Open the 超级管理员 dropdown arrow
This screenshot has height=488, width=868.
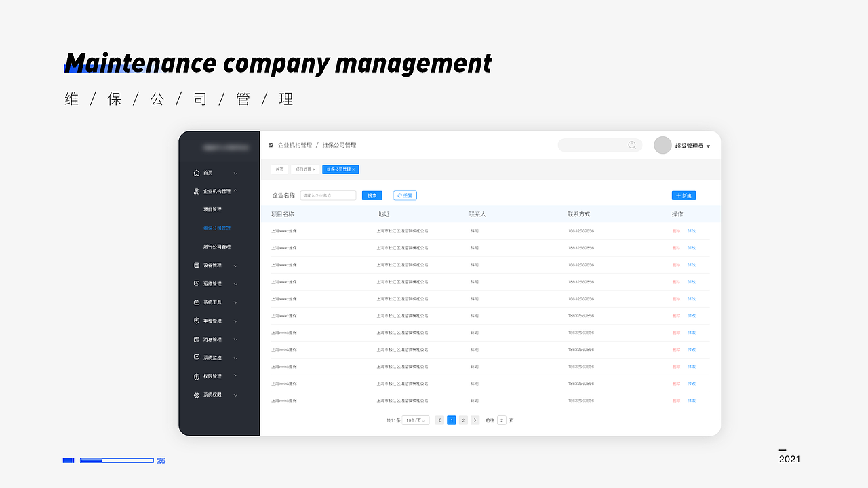click(x=709, y=146)
